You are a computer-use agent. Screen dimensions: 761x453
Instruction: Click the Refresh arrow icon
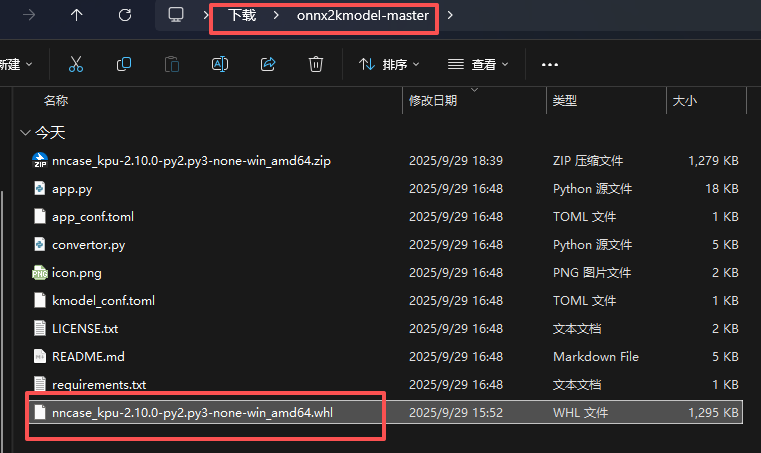pyautogui.click(x=125, y=15)
